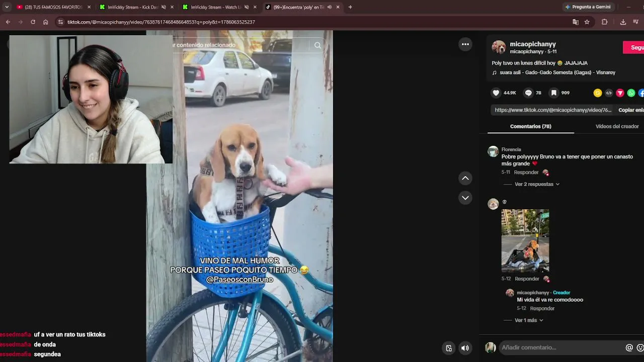Open the browser extensions menu
Image resolution: width=644 pixels, height=362 pixels.
coord(605,22)
